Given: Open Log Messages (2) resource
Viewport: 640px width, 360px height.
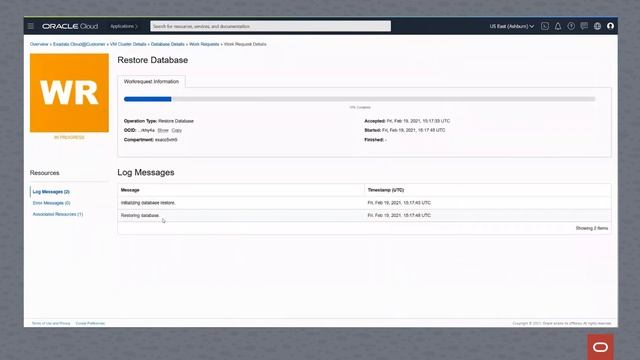Looking at the screenshot, I should coord(51,192).
